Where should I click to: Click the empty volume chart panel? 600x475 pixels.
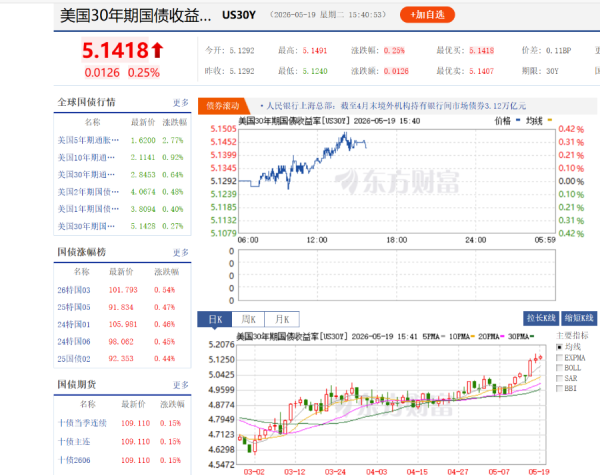pyautogui.click(x=396, y=275)
